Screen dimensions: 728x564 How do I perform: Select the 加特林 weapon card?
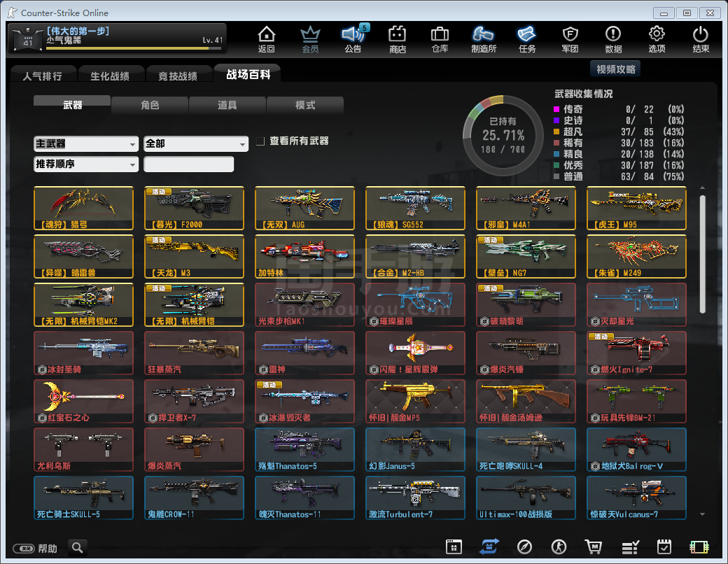click(x=304, y=256)
